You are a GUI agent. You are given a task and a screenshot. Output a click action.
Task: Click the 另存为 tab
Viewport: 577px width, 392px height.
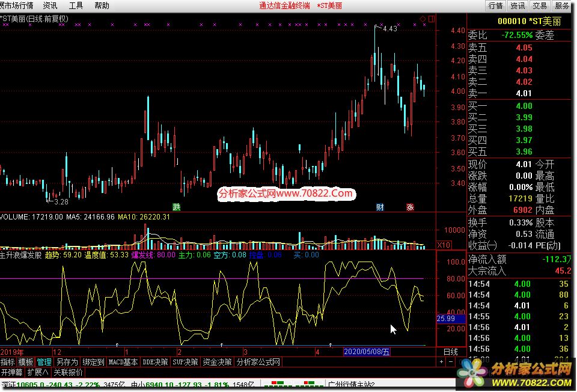point(67,362)
